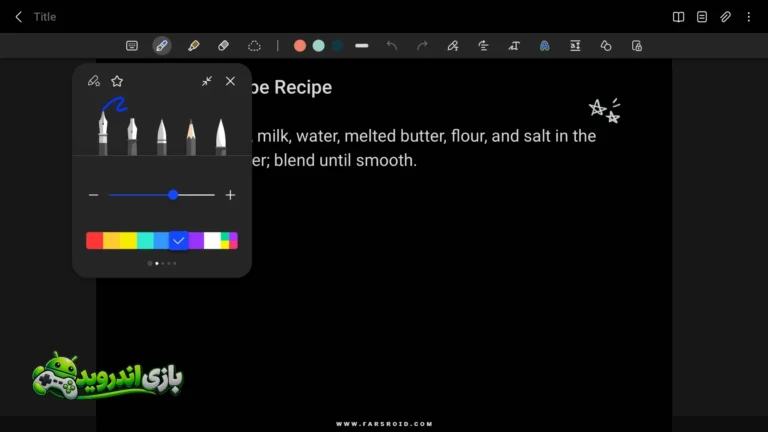Viewport: 768px width, 432px height.
Task: Select the fountain pen type
Action: [x=103, y=133]
